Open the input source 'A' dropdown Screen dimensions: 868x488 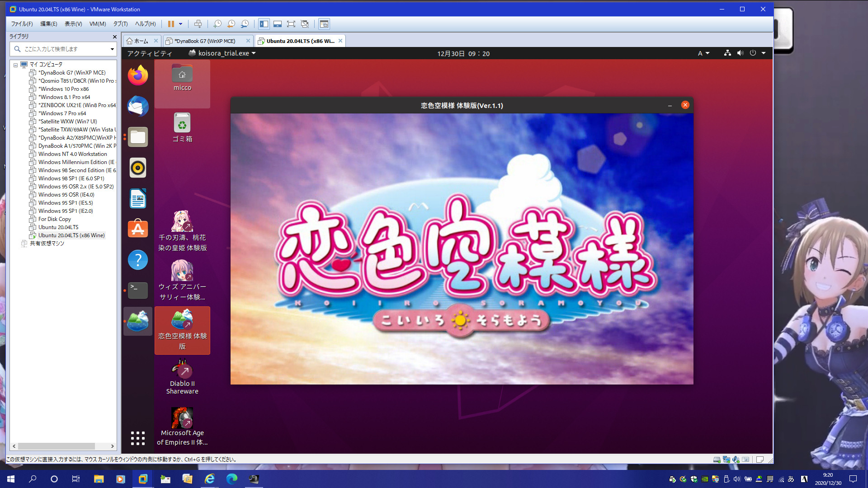click(x=703, y=53)
